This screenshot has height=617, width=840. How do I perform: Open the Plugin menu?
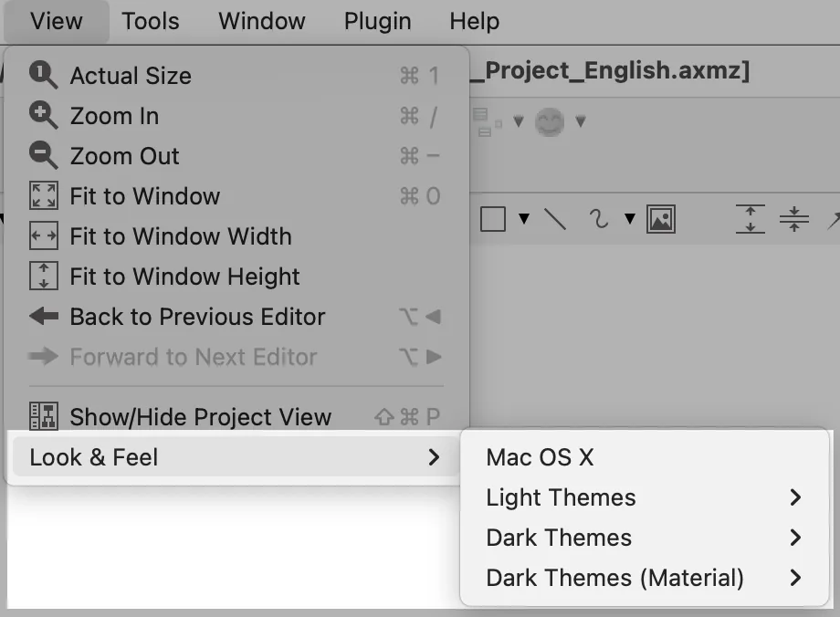tap(378, 21)
